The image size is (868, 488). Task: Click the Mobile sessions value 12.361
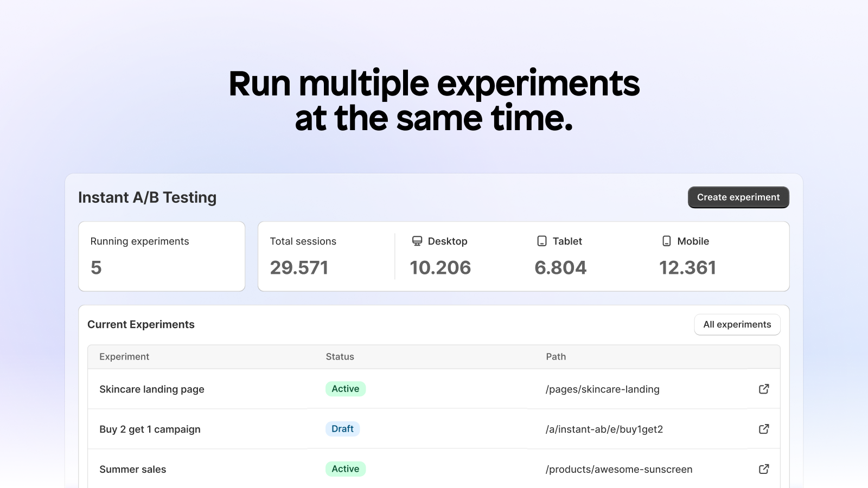pyautogui.click(x=687, y=268)
